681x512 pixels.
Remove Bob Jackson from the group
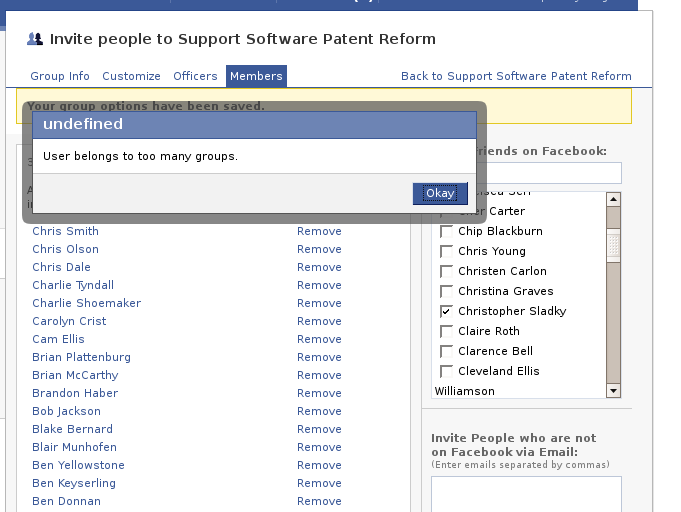pos(319,411)
